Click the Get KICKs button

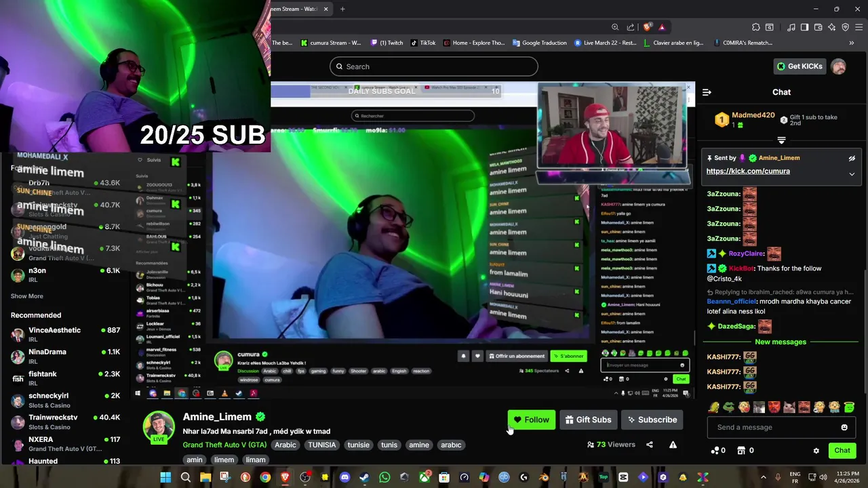(x=800, y=66)
